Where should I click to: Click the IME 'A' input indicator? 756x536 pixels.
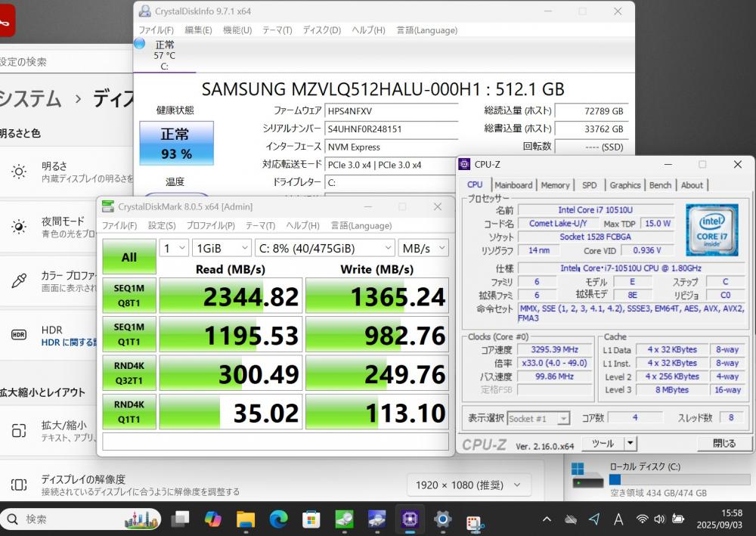[618, 519]
